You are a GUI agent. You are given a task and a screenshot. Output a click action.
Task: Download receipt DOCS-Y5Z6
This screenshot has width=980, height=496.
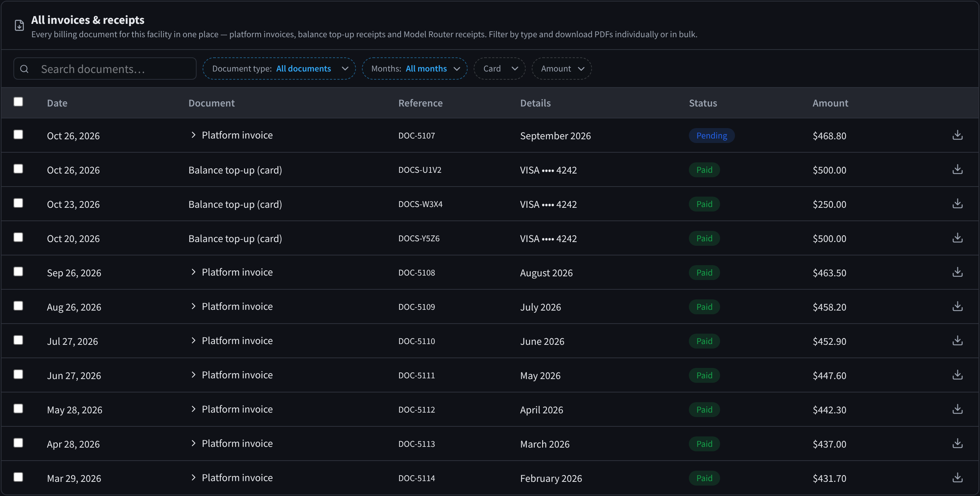[x=957, y=238]
